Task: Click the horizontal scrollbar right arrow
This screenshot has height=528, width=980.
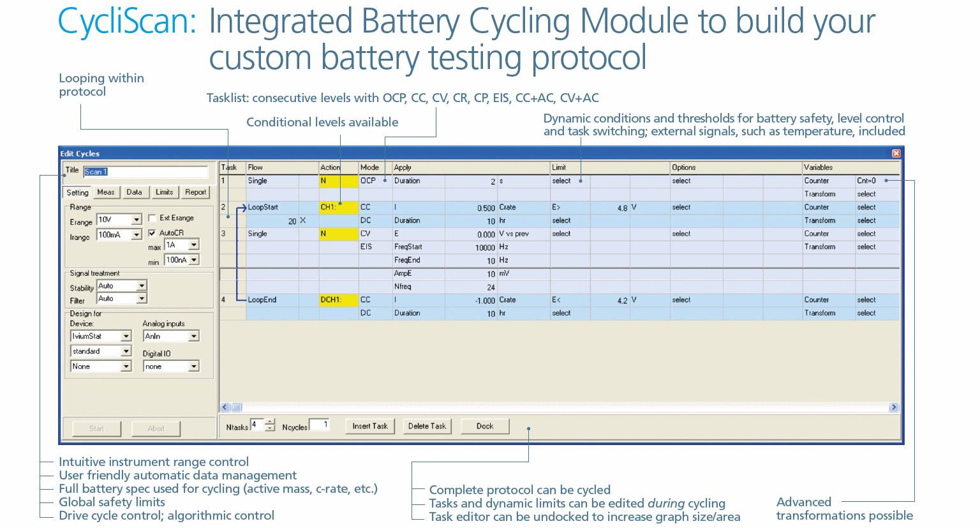Action: click(893, 407)
